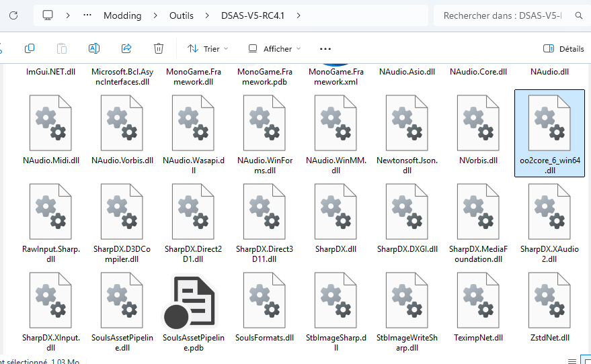Click the Paste toolbar icon

62,48
